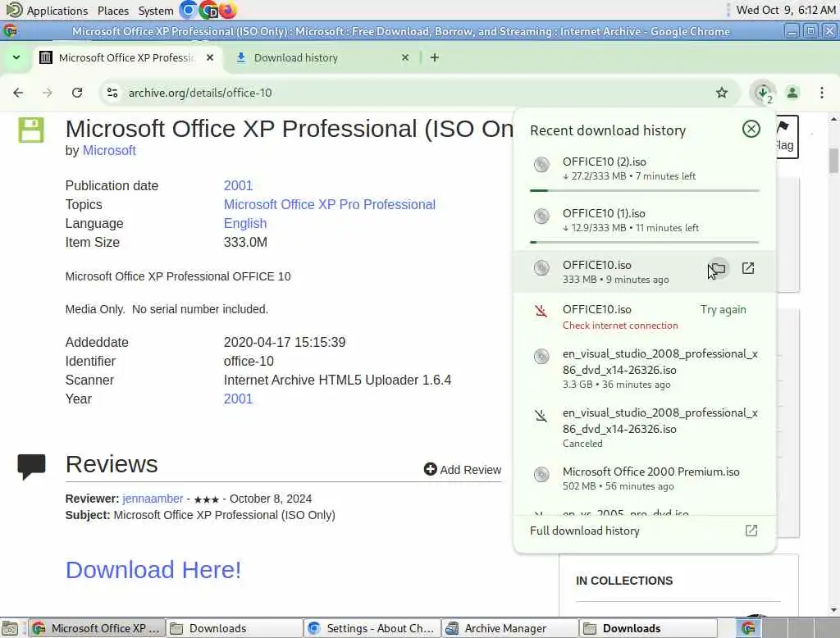Open a new tab with the plus
This screenshot has height=638, width=840.
pyautogui.click(x=435, y=57)
